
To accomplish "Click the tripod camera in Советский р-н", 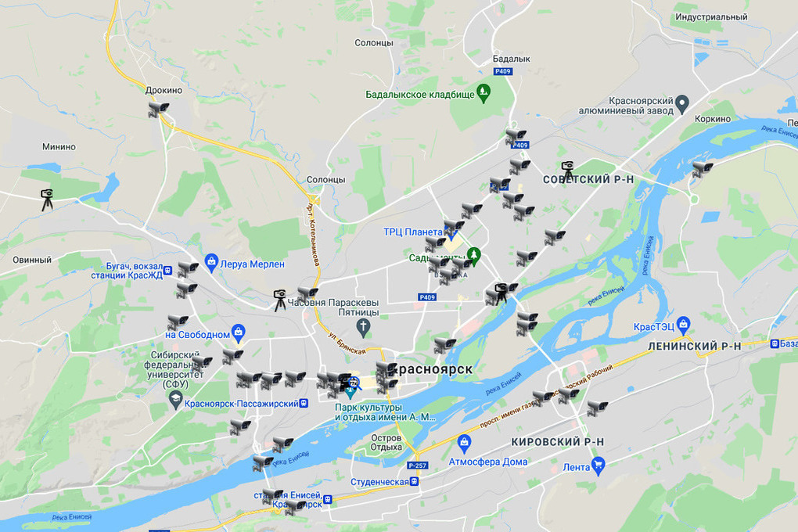I will click(567, 170).
